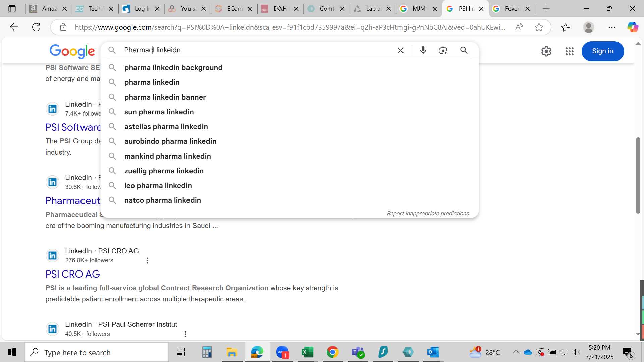Image resolution: width=644 pixels, height=362 pixels.
Task: Click 'LinkedIn · PSI Paul Scherrer Institut' source
Action: coord(121,324)
